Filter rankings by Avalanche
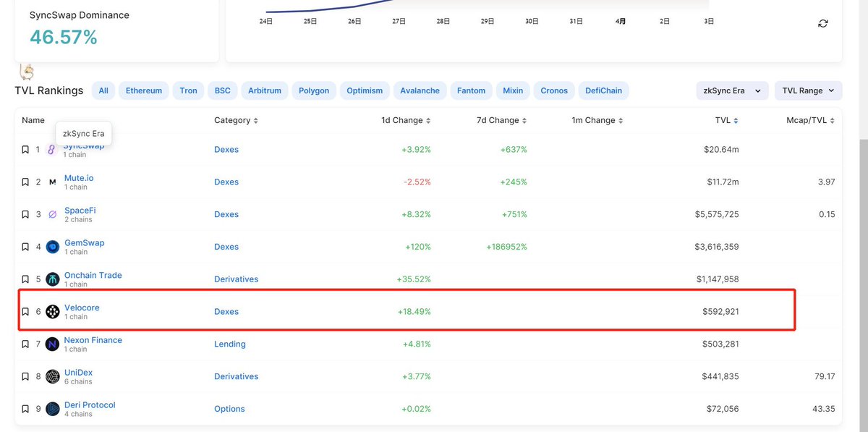Viewport: 868px width, 432px height. pyautogui.click(x=420, y=90)
